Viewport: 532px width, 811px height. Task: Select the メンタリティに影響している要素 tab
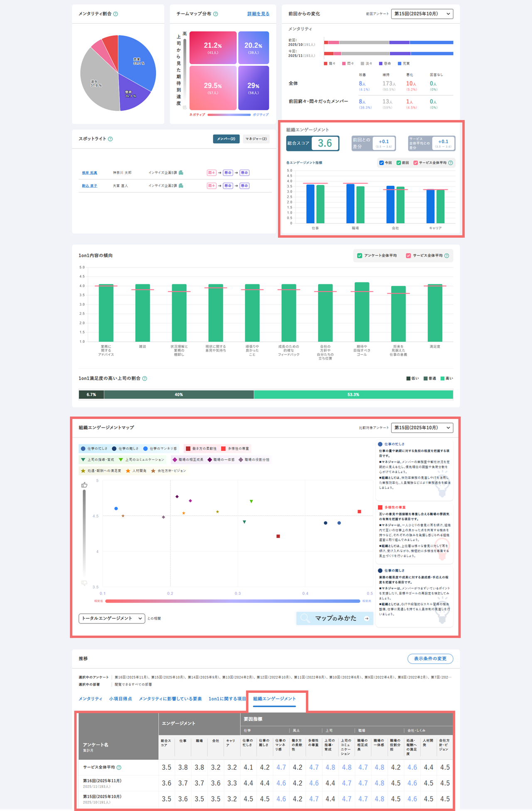coord(170,699)
